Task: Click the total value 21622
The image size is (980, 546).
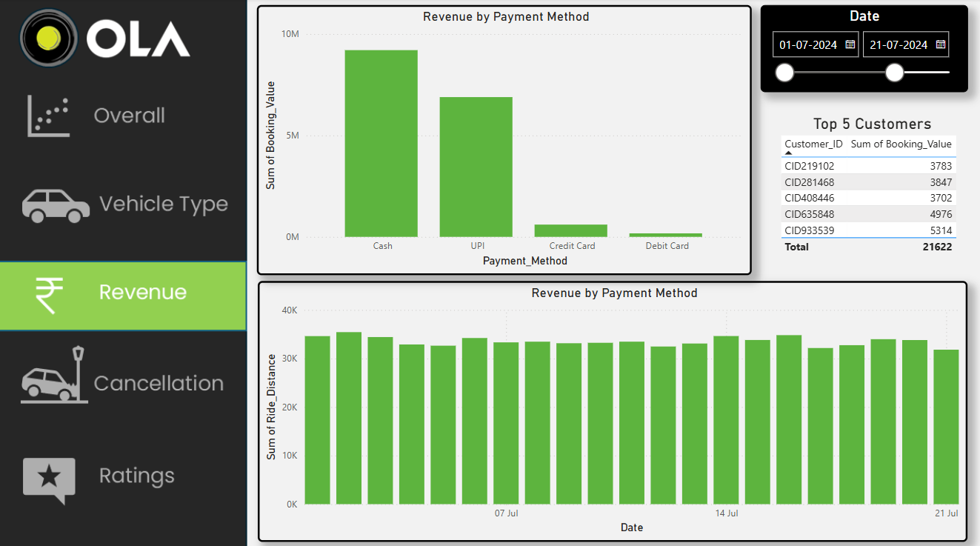Action: click(x=938, y=247)
